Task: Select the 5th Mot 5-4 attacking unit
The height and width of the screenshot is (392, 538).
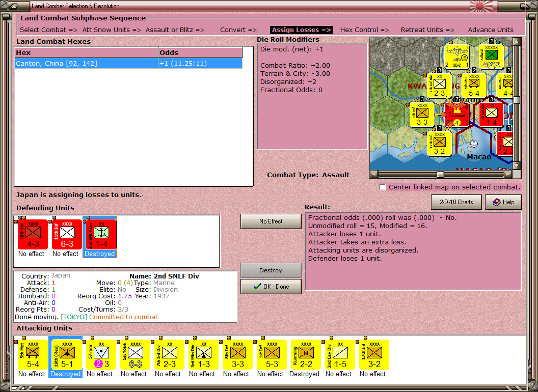Action: (x=33, y=355)
